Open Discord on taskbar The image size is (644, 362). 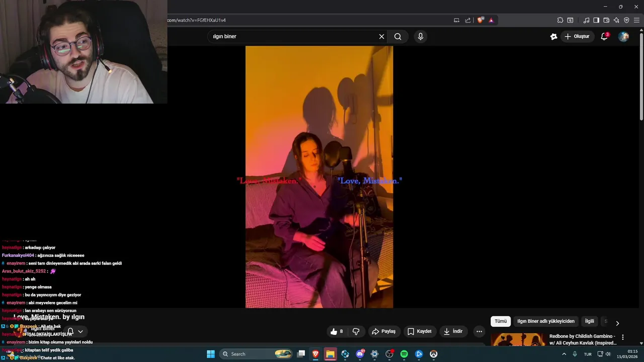(x=360, y=354)
